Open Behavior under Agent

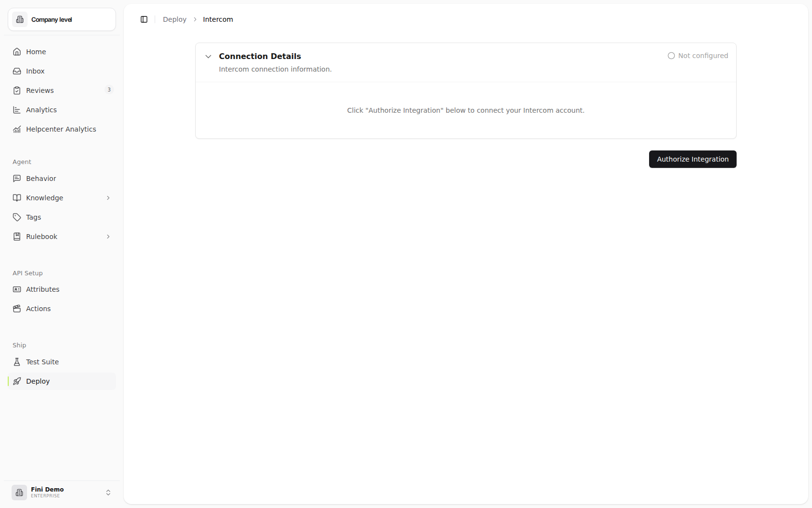tap(62, 179)
